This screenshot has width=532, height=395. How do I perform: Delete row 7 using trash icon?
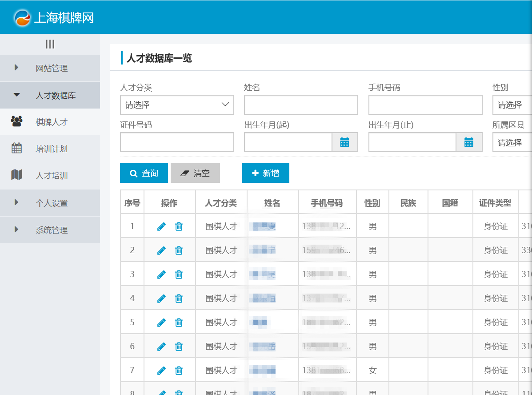click(179, 371)
